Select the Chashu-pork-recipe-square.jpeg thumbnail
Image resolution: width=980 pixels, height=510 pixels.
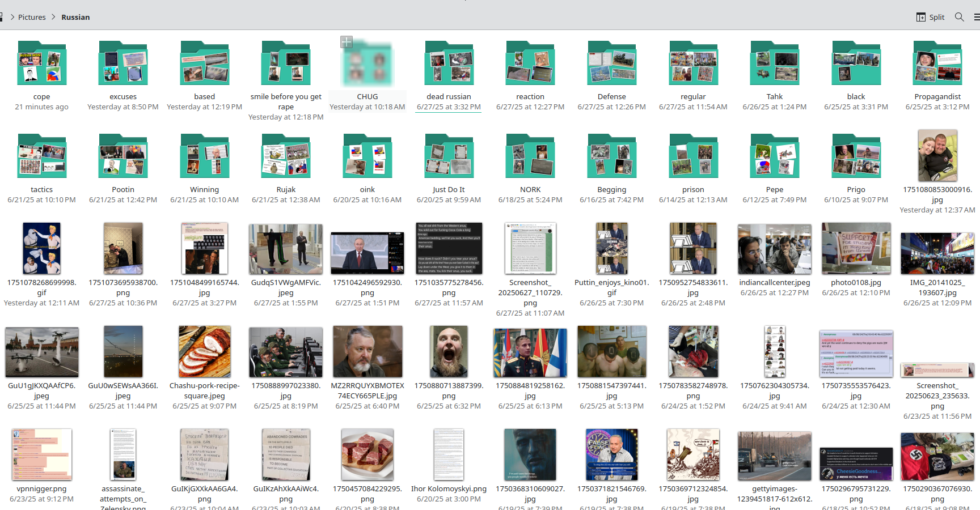click(205, 351)
